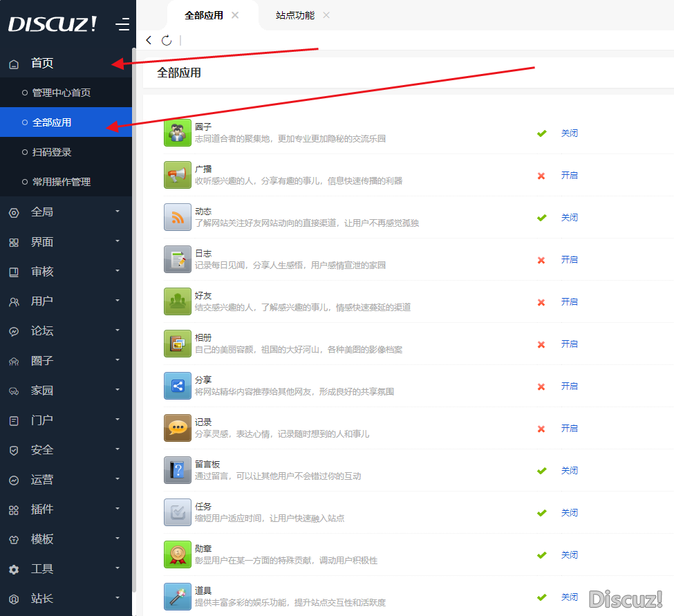Screen dimensions: 674x616
Task: Disable the 圈子 application via 关闭
Action: point(569,133)
